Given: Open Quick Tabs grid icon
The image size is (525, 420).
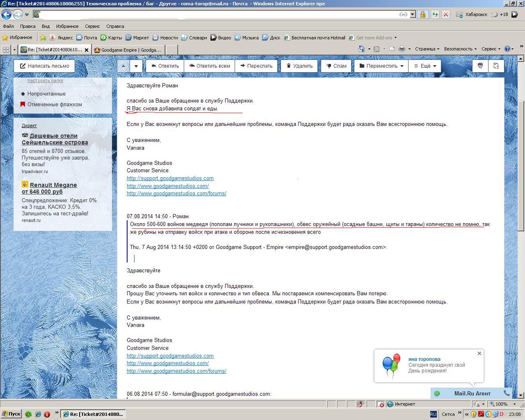Looking at the screenshot, I should click(x=6, y=50).
